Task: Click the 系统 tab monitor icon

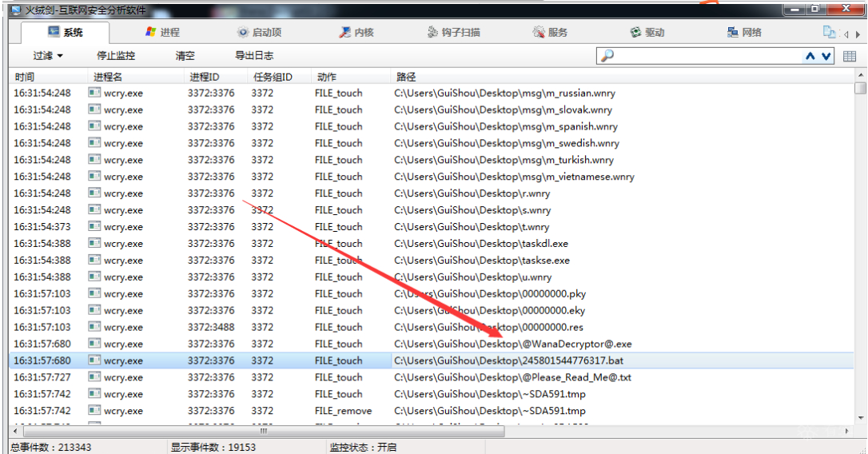Action: 54,31
